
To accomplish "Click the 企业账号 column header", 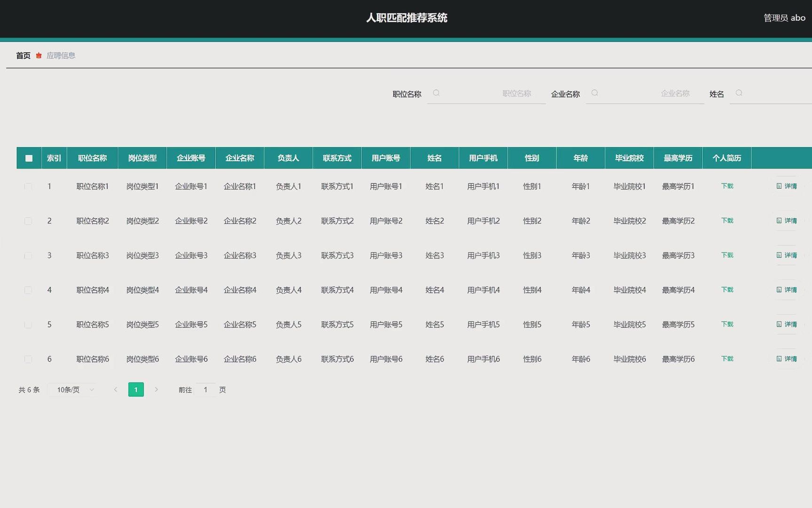I will 191,158.
